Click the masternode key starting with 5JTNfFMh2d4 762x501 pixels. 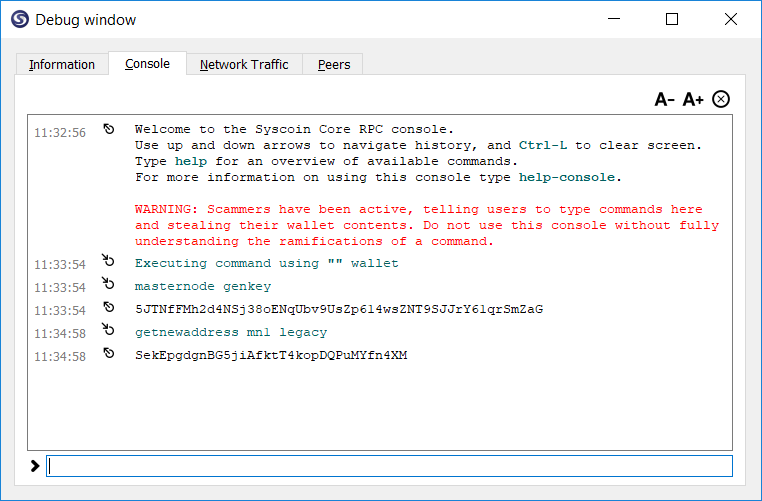339,309
